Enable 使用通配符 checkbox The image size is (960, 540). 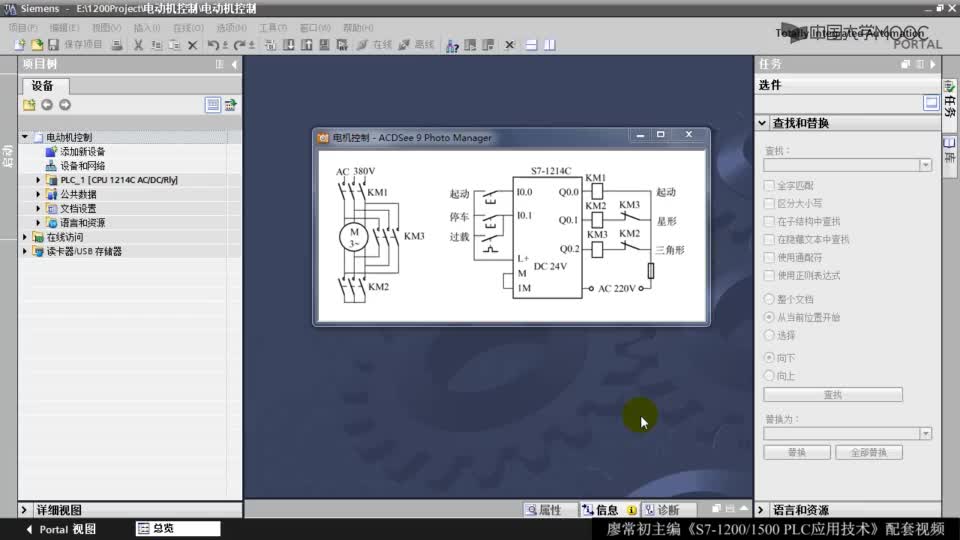tap(769, 257)
